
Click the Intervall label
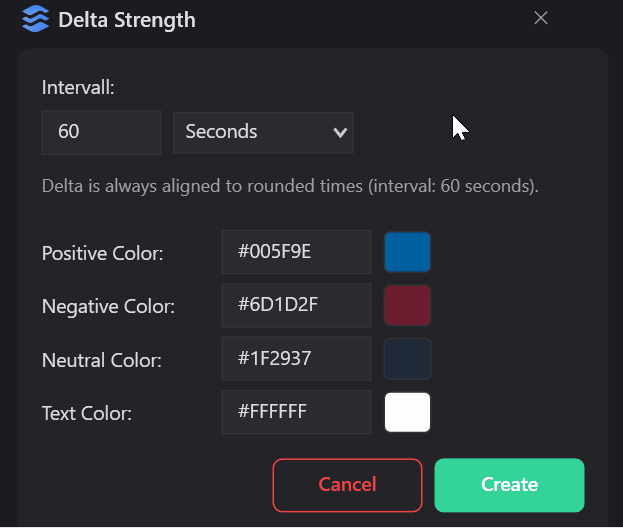point(78,88)
